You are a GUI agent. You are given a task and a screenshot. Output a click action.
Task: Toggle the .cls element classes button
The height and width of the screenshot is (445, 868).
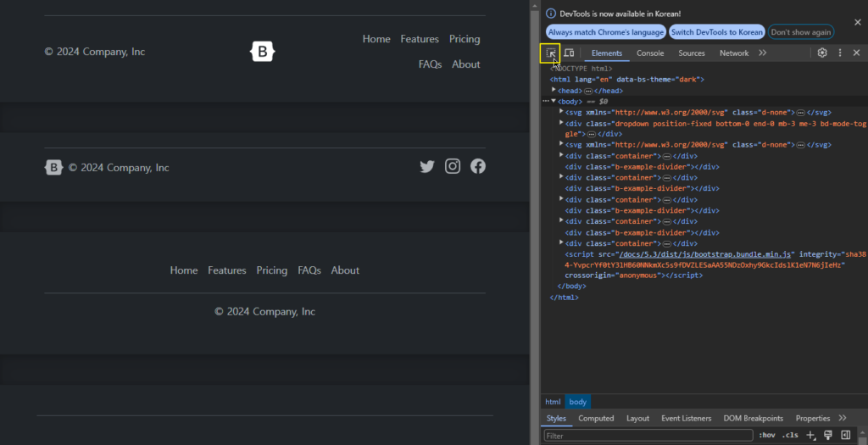click(790, 435)
